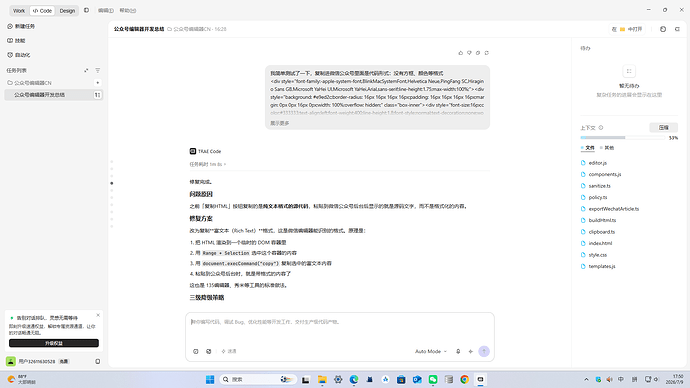Open WeChat from the taskbar
This screenshot has width=690, height=388.
[x=433, y=379]
